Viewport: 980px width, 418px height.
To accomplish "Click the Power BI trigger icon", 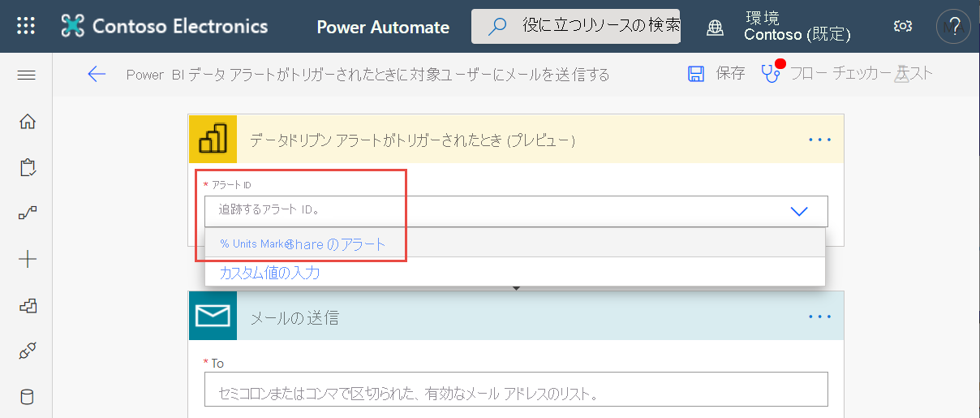I will (x=213, y=140).
